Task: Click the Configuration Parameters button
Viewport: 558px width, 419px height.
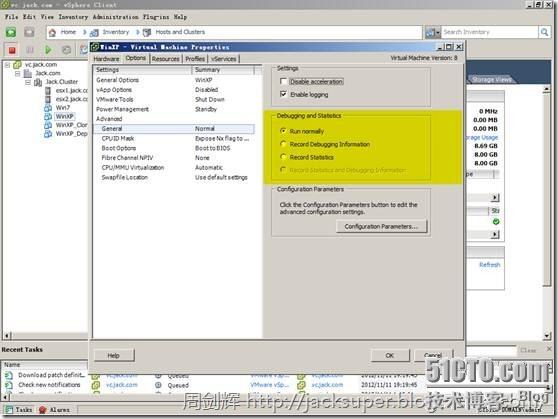Action: coord(381,226)
